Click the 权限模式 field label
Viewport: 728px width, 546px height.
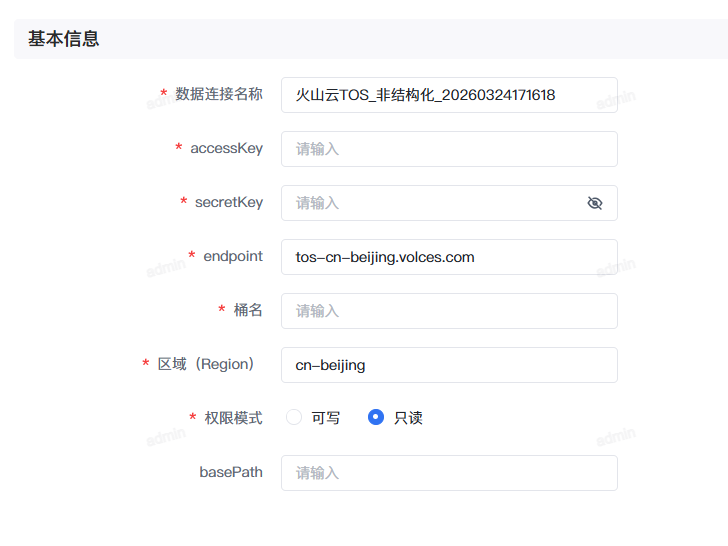click(x=233, y=417)
